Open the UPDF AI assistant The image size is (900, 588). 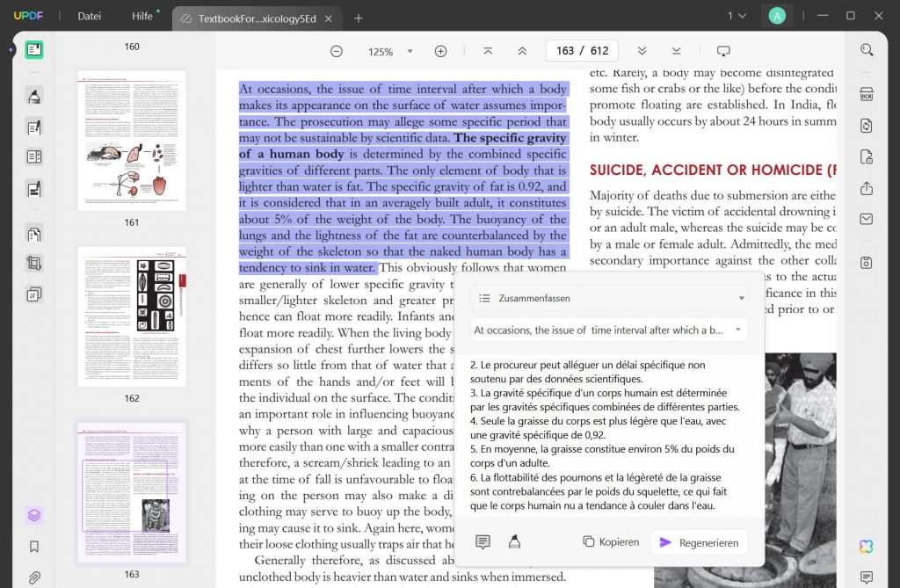[867, 546]
